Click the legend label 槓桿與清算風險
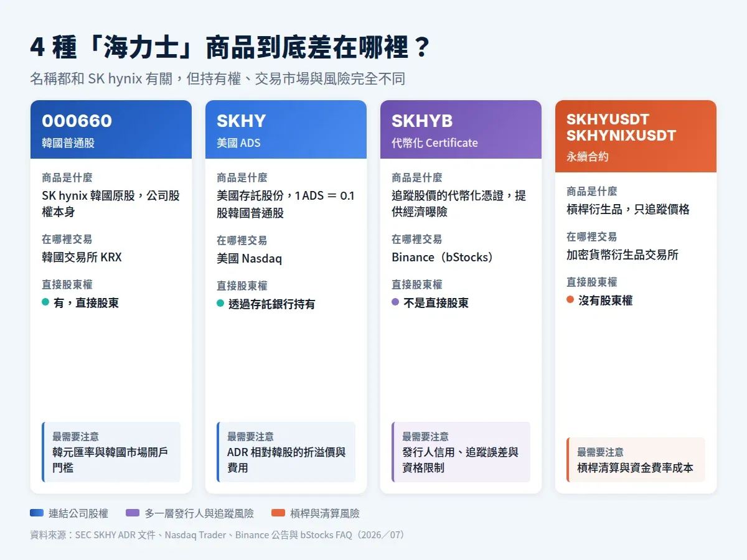The height and width of the screenshot is (560, 747). tap(325, 513)
